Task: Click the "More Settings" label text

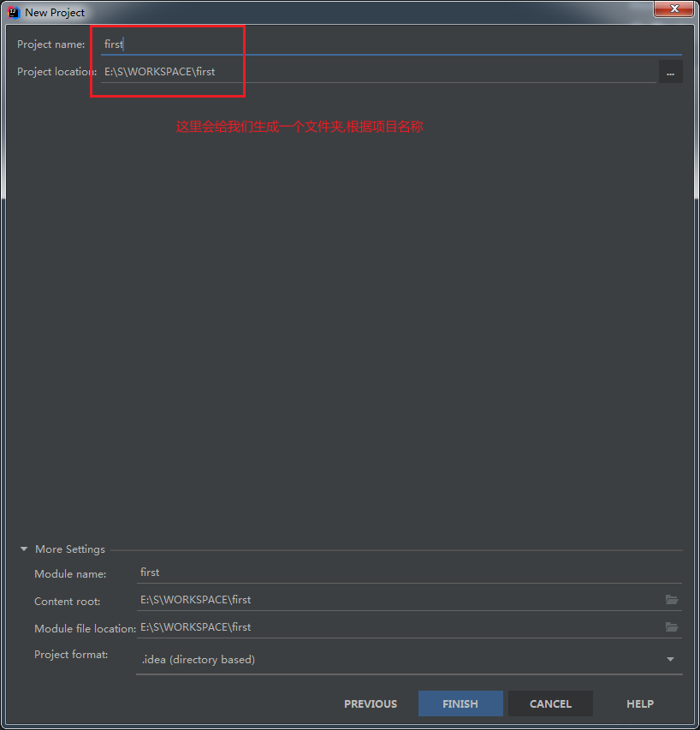Action: coord(70,549)
